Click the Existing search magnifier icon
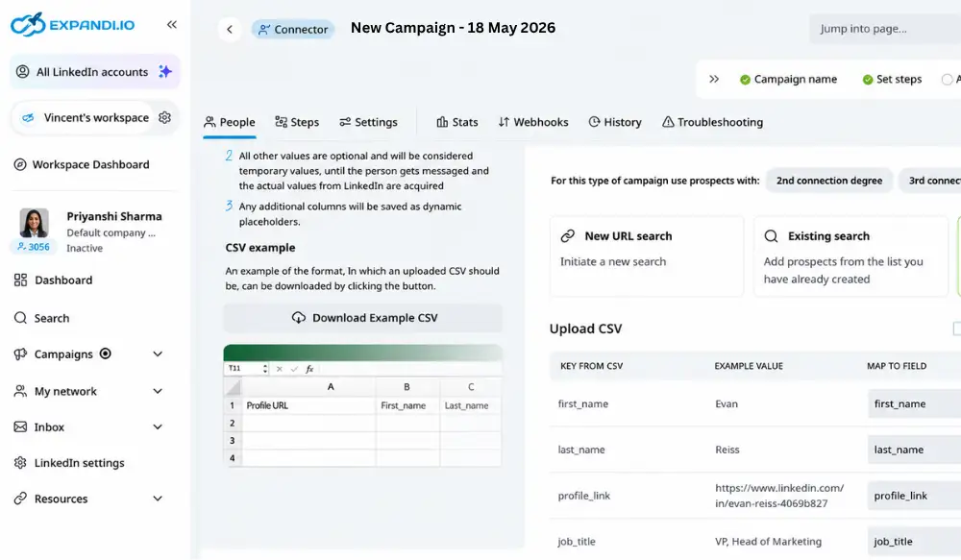The height and width of the screenshot is (560, 961). pos(771,236)
